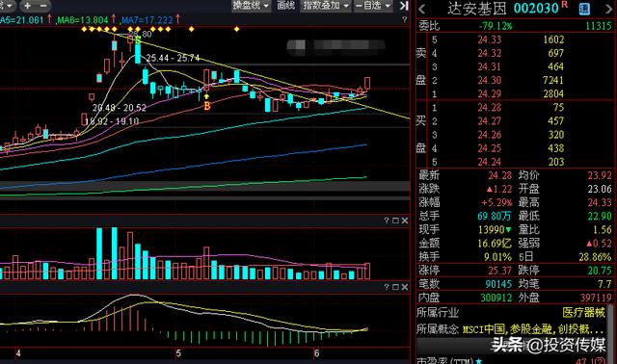Click 跌停 price 20.75
This screenshot has width=617, height=364.
[x=600, y=271]
